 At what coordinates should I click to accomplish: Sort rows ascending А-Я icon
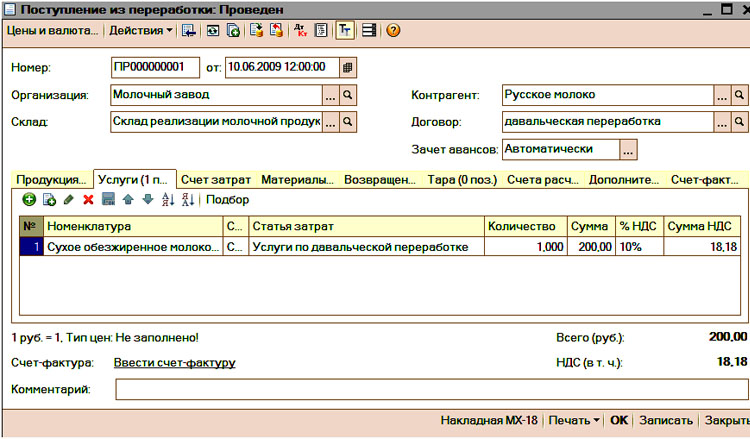click(168, 199)
